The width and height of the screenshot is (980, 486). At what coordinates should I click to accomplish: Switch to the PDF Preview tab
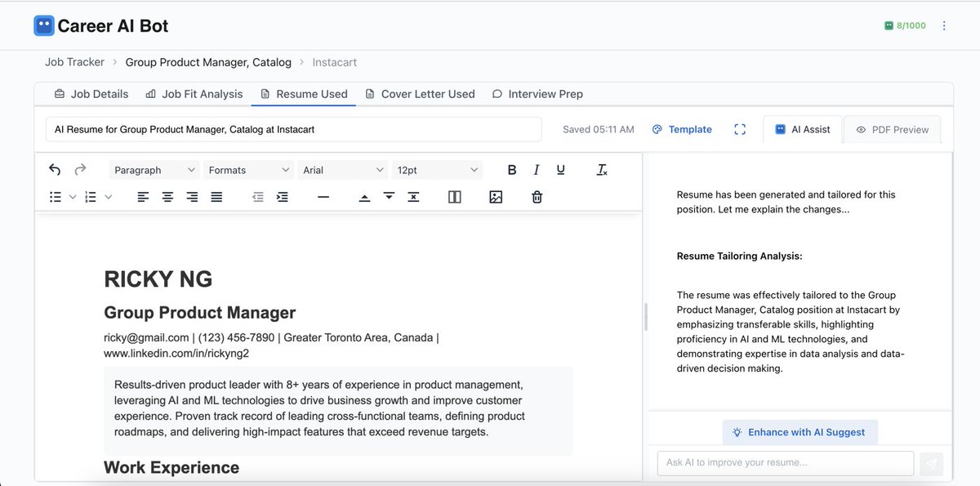(892, 129)
